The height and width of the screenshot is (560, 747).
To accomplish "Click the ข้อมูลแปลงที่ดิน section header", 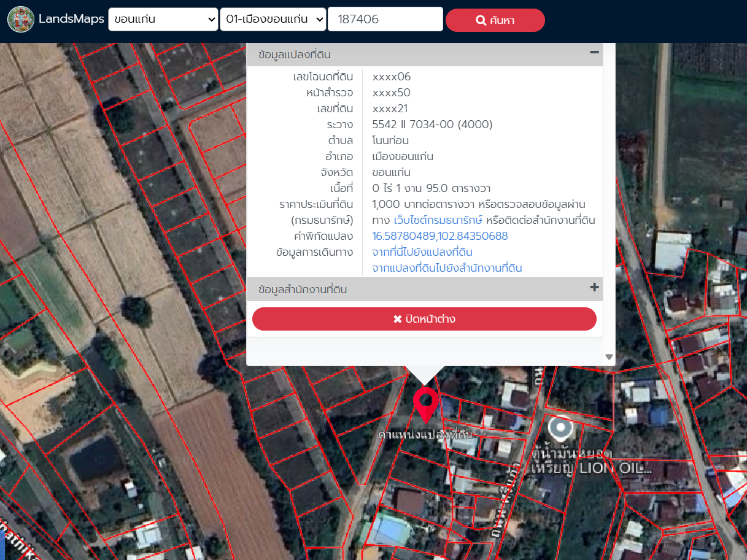I will click(295, 55).
